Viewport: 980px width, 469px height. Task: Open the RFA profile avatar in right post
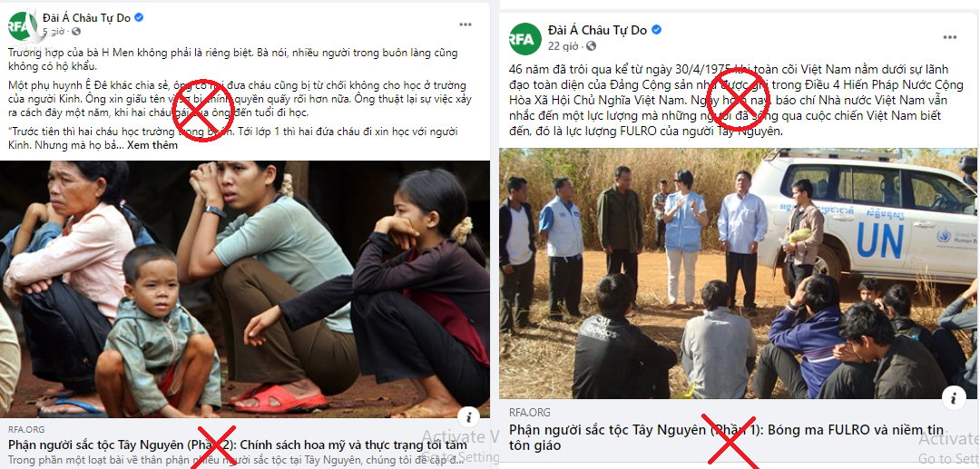pos(525,39)
